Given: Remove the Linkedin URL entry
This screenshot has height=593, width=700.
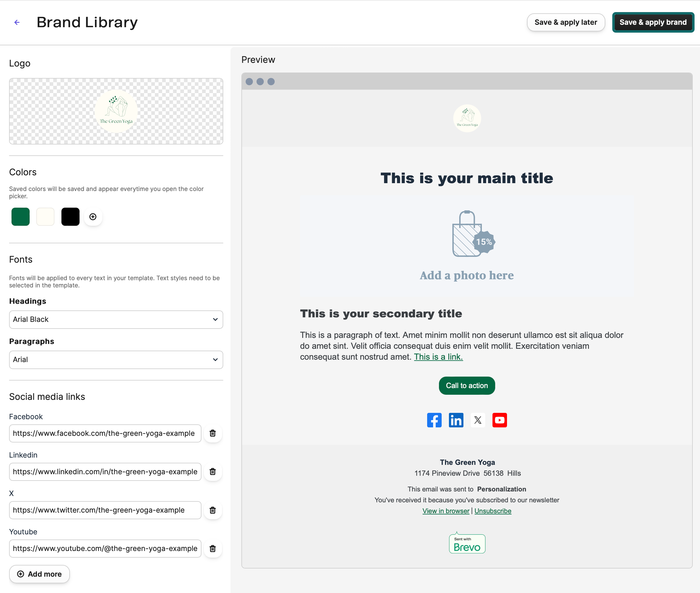Looking at the screenshot, I should 213,471.
